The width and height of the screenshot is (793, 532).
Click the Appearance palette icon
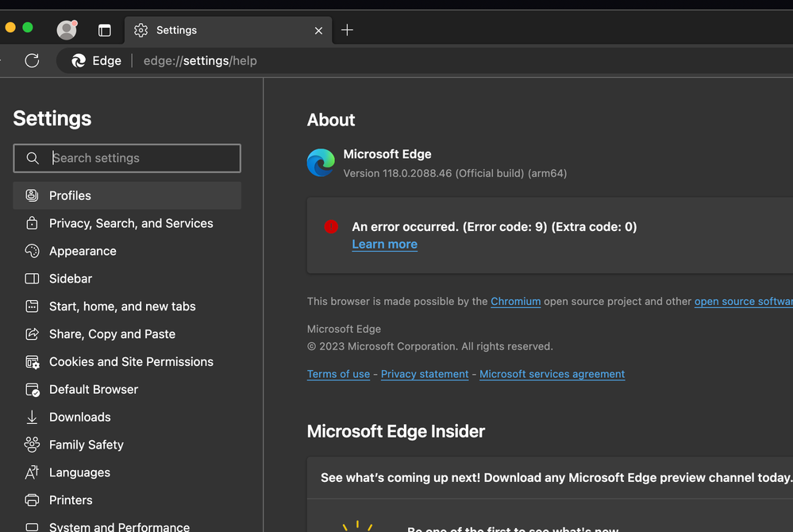tap(32, 251)
